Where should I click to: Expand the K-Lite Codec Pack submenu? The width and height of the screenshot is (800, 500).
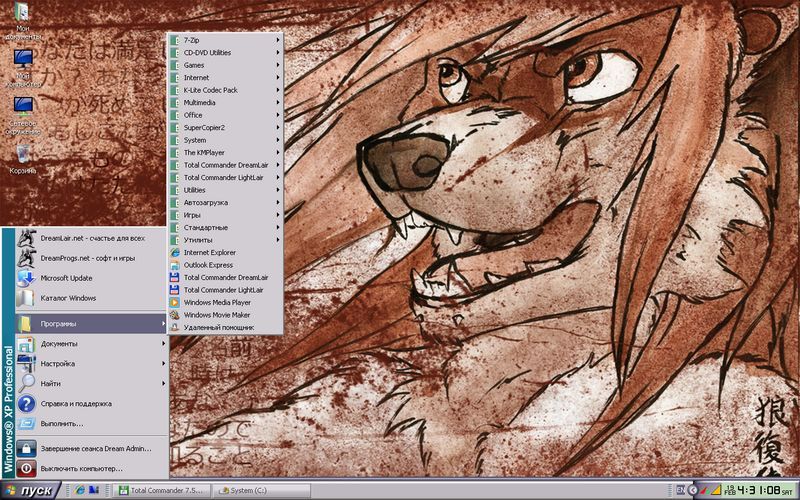[226, 90]
